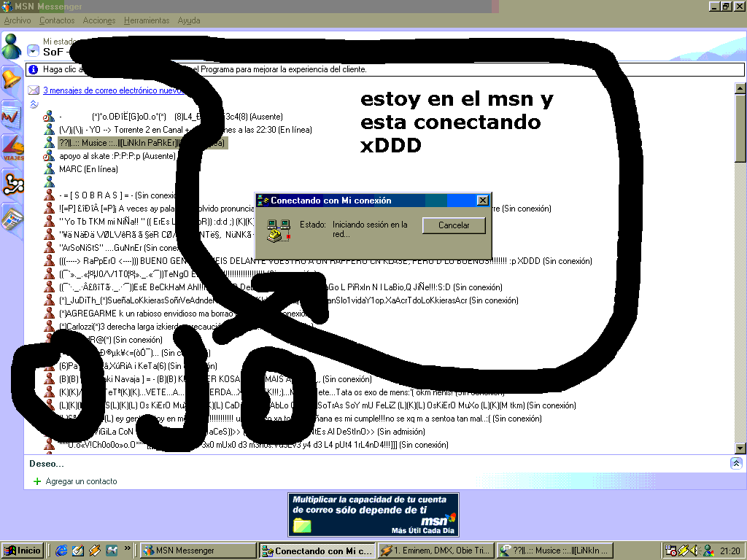Click the Winamp lightning tray icon
747x560 pixels.
coord(683,551)
